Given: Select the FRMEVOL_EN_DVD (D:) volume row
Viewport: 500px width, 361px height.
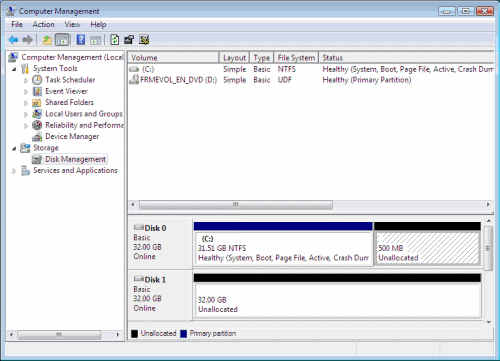Looking at the screenshot, I should 311,80.
